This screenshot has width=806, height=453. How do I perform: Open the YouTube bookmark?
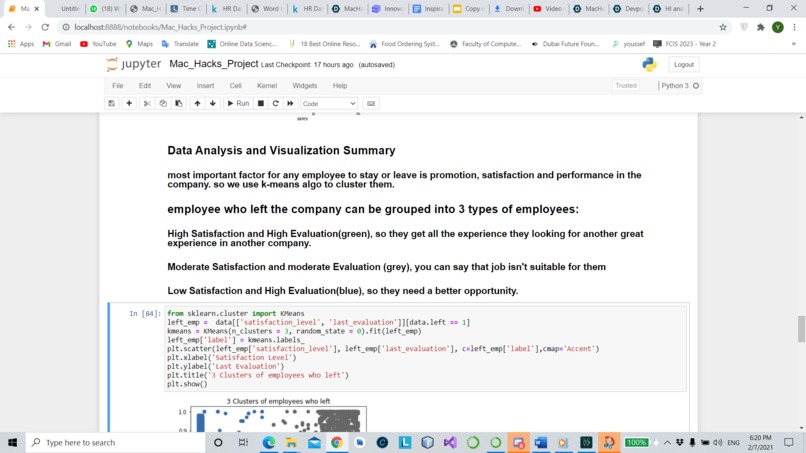[98, 44]
